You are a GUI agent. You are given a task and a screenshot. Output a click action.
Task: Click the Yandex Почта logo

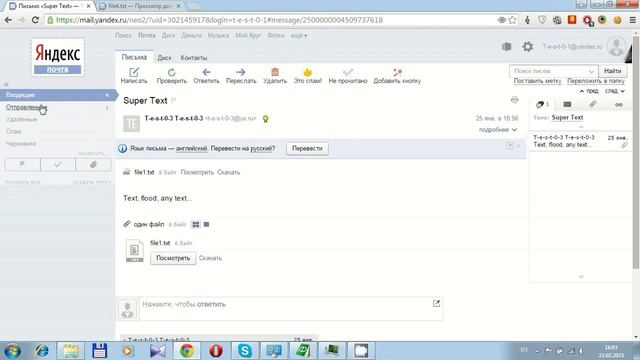pyautogui.click(x=58, y=58)
